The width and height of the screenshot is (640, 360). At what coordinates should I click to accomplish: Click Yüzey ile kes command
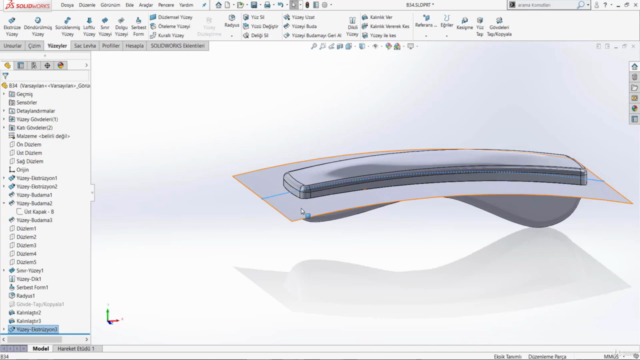click(379, 36)
